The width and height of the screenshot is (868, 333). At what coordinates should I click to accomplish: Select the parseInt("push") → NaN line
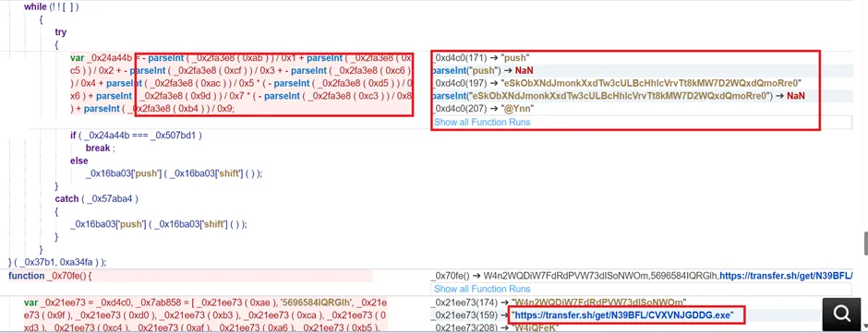point(482,71)
